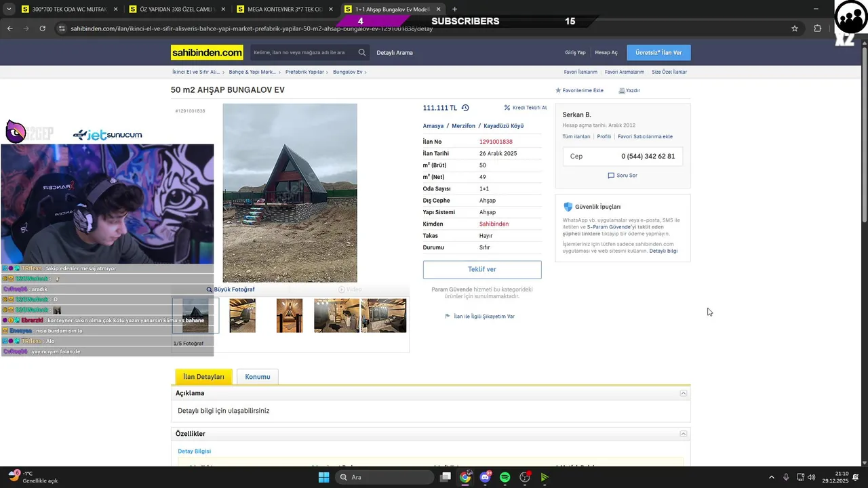Open Google Chrome from the taskbar
The height and width of the screenshot is (488, 868).
tap(465, 477)
